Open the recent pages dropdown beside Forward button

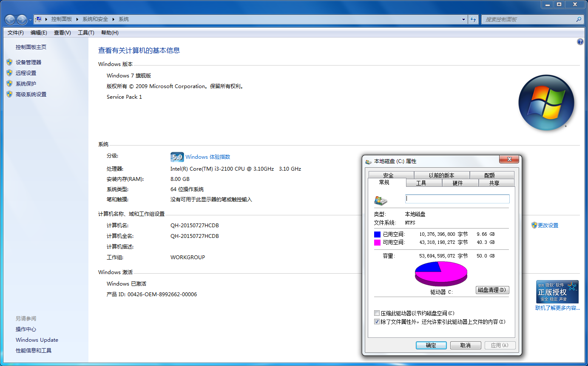click(30, 20)
